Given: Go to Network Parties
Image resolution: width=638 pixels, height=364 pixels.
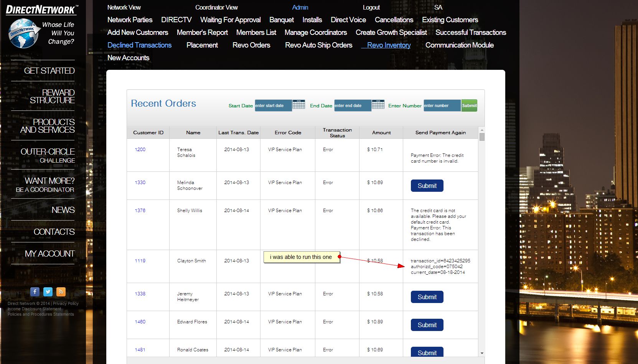Looking at the screenshot, I should 130,20.
